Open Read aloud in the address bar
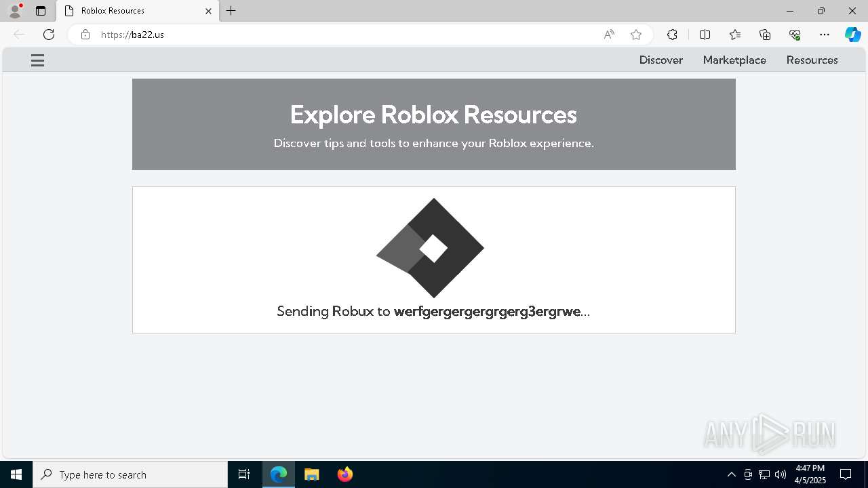 coord(609,35)
